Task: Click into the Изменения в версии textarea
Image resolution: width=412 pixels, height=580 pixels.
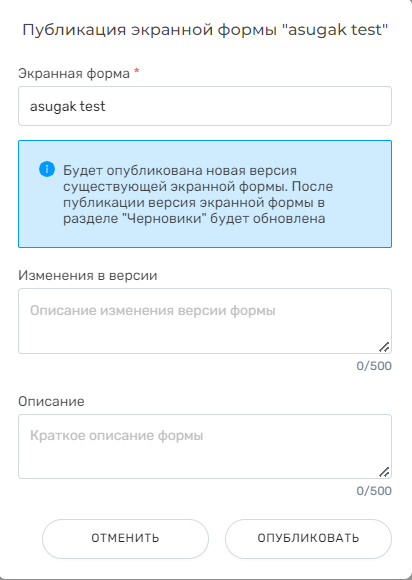Action: coord(205,321)
